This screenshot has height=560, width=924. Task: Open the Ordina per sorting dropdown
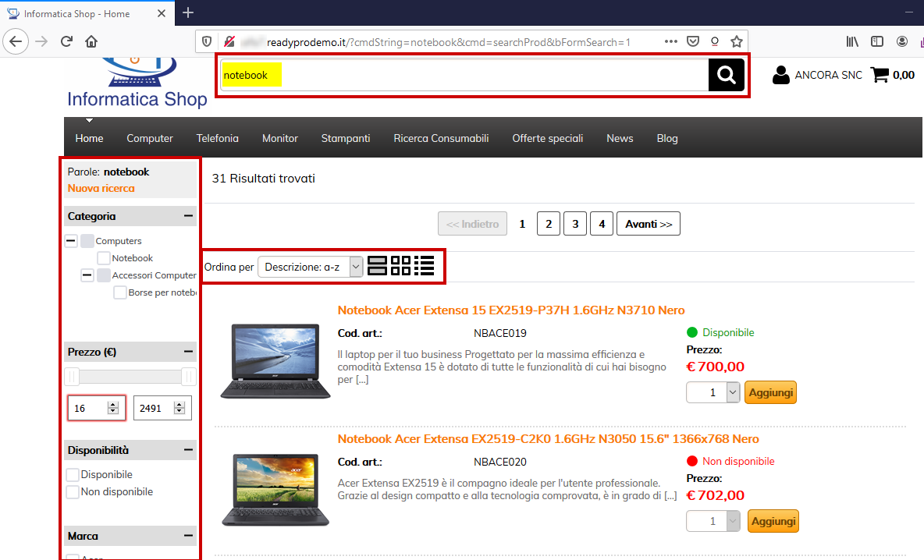(x=310, y=267)
